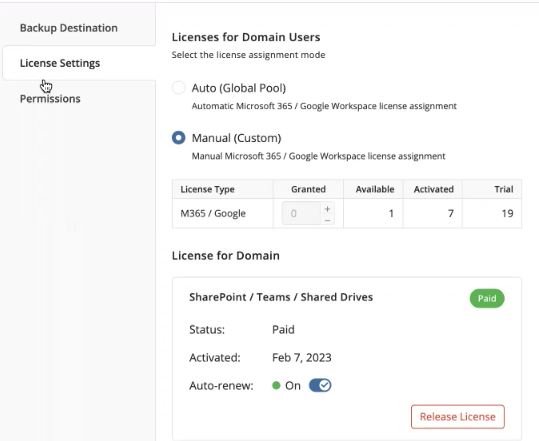Click the Release License button
This screenshot has width=539, height=441.
point(458,417)
